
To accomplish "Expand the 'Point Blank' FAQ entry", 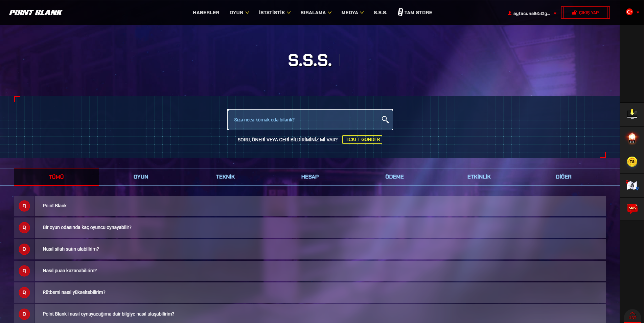I will tap(310, 206).
